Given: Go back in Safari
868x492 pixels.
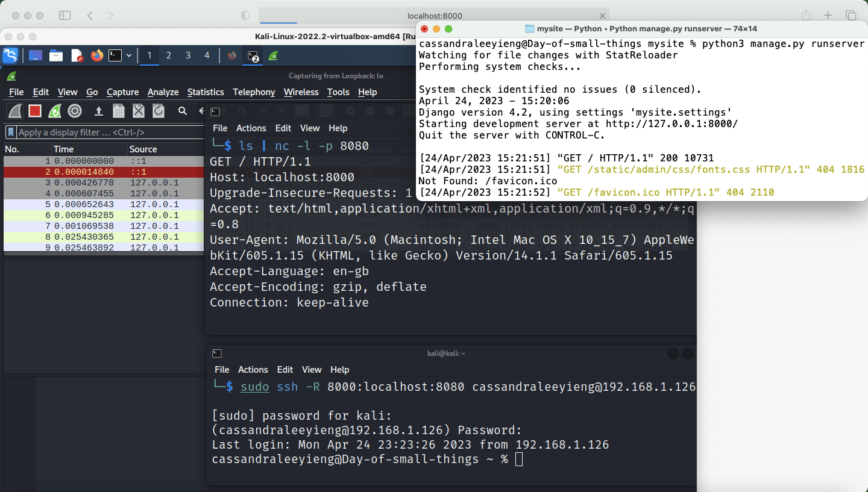Looking at the screenshot, I should (x=90, y=16).
